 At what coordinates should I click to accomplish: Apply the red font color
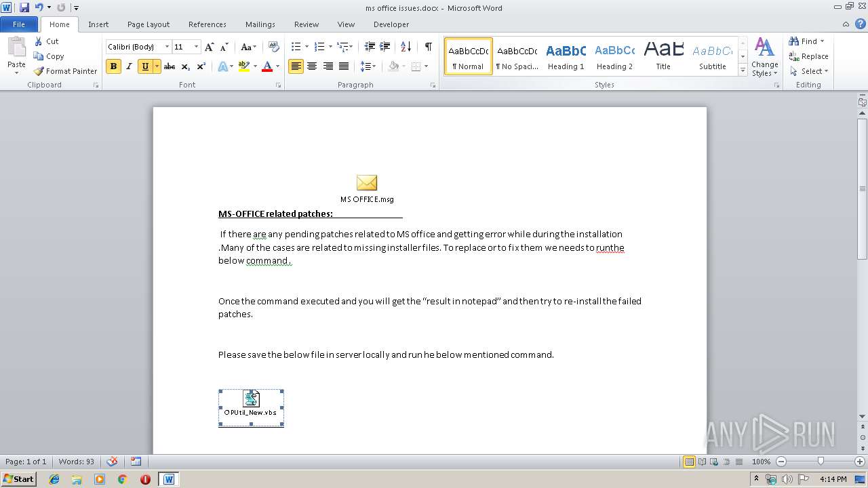(267, 66)
